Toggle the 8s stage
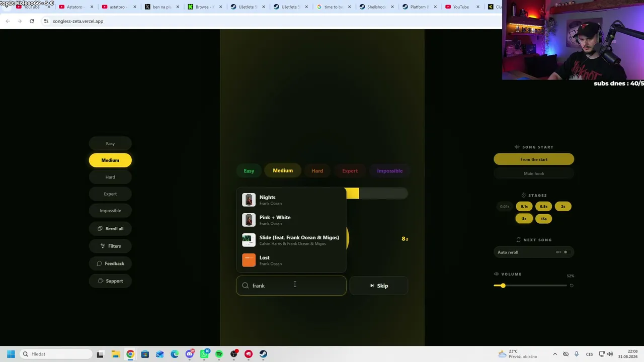This screenshot has height=362, width=644. click(524, 219)
